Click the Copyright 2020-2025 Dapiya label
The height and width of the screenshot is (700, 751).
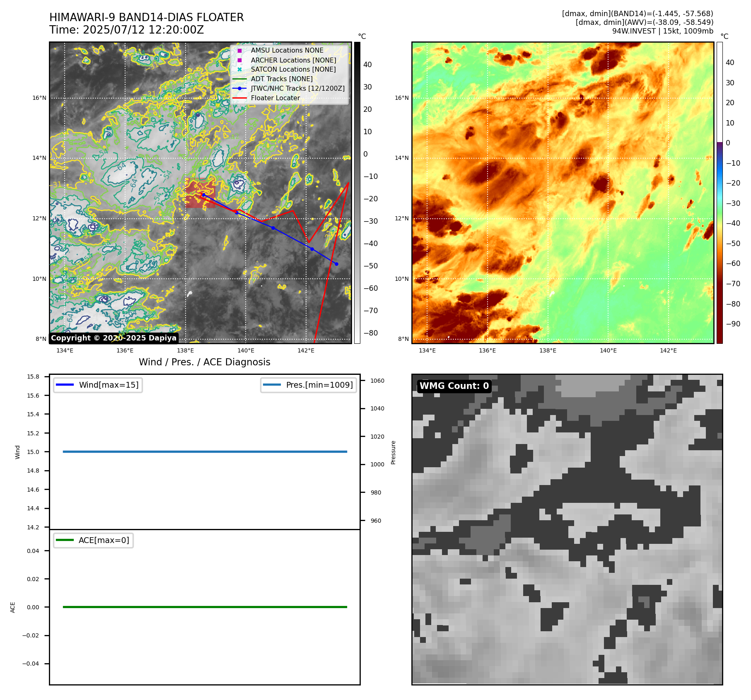coord(114,338)
